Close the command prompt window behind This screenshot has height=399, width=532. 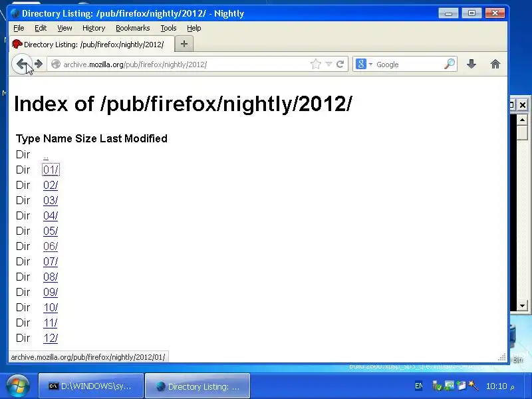pyautogui.click(x=523, y=105)
